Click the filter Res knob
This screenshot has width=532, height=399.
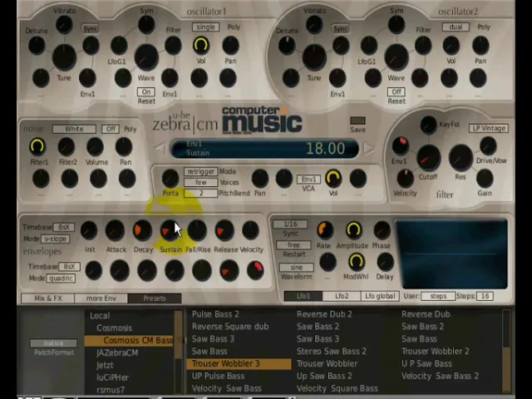tap(461, 158)
